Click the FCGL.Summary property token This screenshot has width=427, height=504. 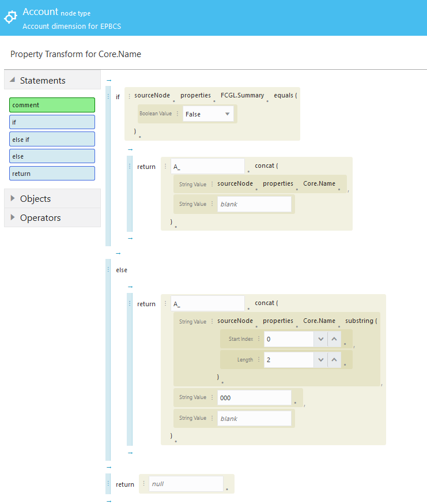(242, 95)
